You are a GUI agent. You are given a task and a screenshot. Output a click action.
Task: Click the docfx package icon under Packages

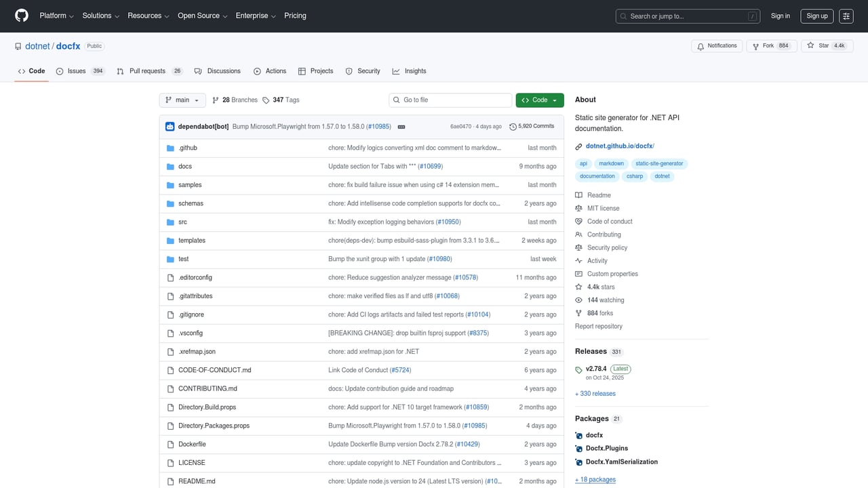pyautogui.click(x=578, y=434)
